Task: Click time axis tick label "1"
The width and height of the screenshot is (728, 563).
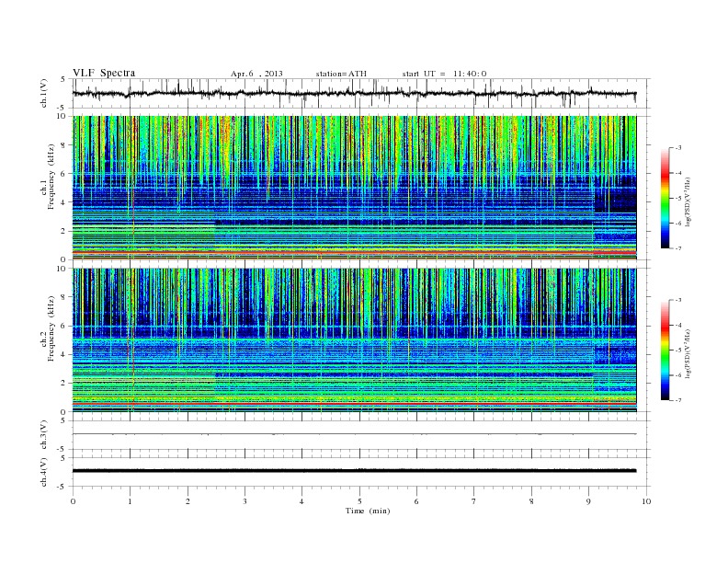Action: pyautogui.click(x=130, y=501)
